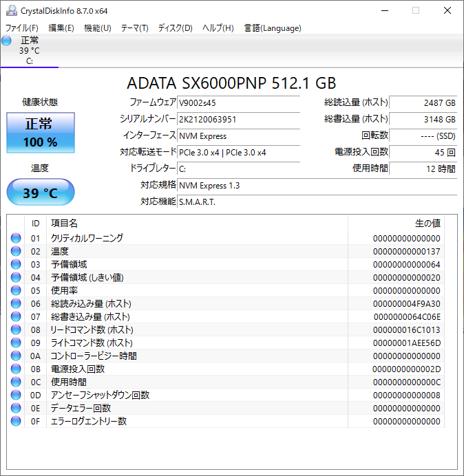Screen dimensions: 464x476
Task: Open the ヘルプ(H) menu
Action: point(218,28)
